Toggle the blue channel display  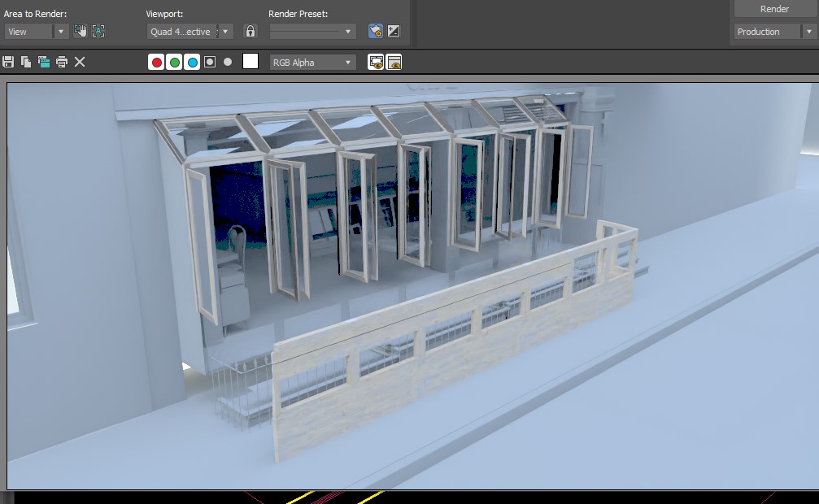(192, 63)
